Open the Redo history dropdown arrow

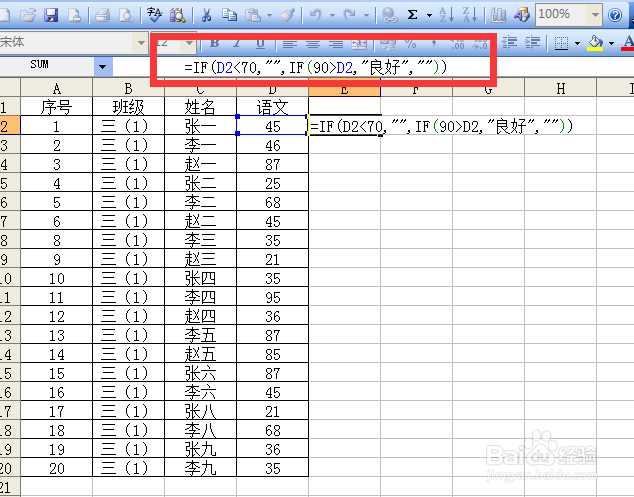tap(366, 16)
